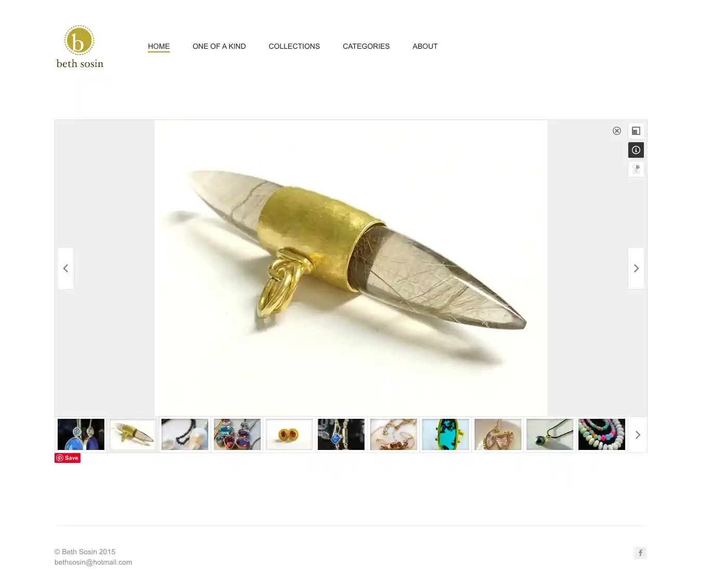Screen dimensions: 701x588
Task: Select the blue drop earrings thumbnail
Action: [x=81, y=434]
